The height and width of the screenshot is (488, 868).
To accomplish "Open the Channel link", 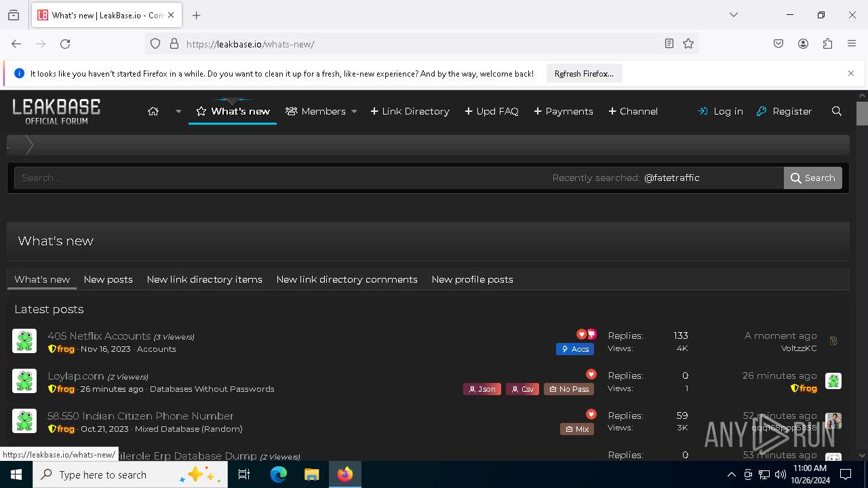I will point(633,111).
